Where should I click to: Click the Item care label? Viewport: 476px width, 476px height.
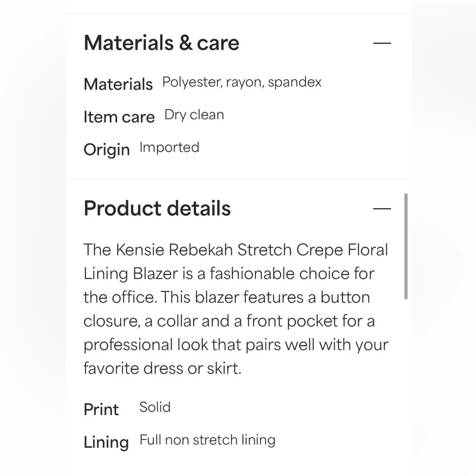click(119, 117)
